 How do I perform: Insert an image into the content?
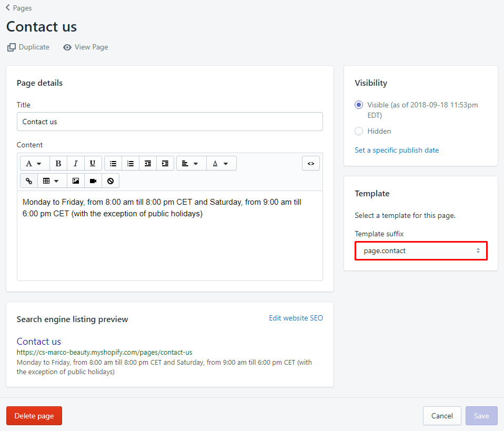[75, 181]
